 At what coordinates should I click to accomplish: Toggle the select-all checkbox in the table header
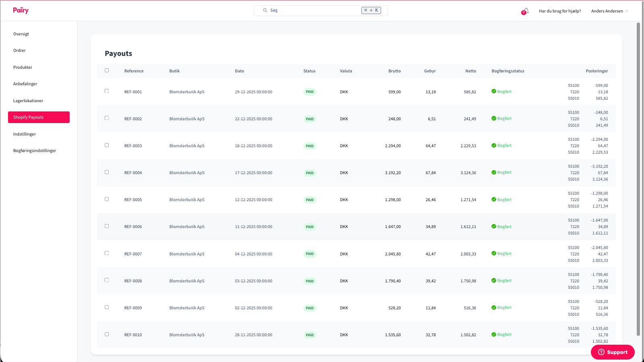point(107,70)
